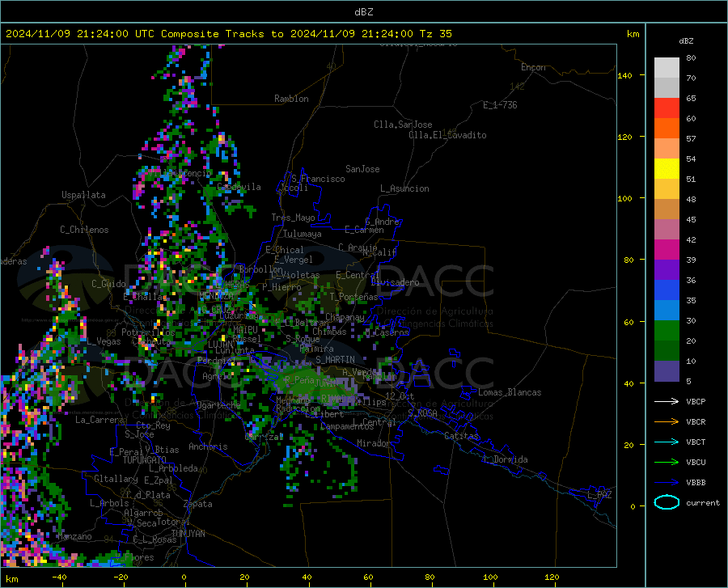Image resolution: width=728 pixels, height=588 pixels.
Task: Click the '-40' tick on the bottom axis
Action: click(x=59, y=577)
